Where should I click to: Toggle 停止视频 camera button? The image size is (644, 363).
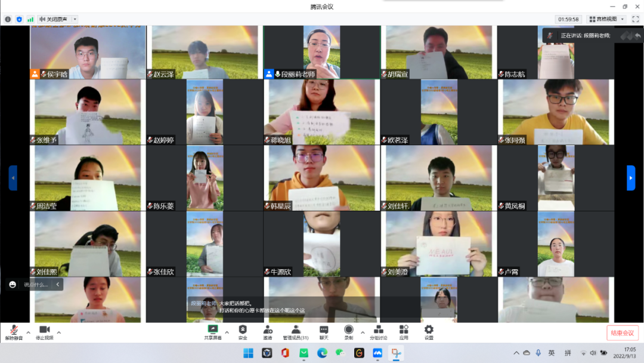tap(44, 332)
